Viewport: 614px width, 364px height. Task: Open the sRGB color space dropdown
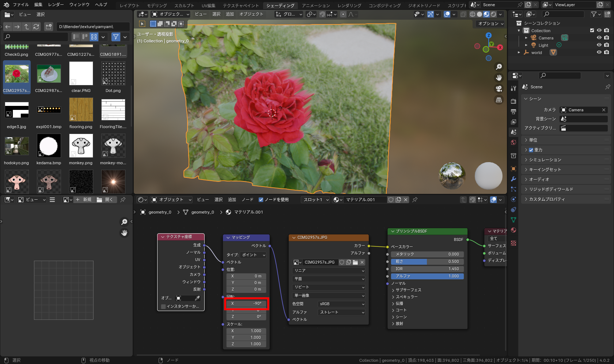click(342, 304)
